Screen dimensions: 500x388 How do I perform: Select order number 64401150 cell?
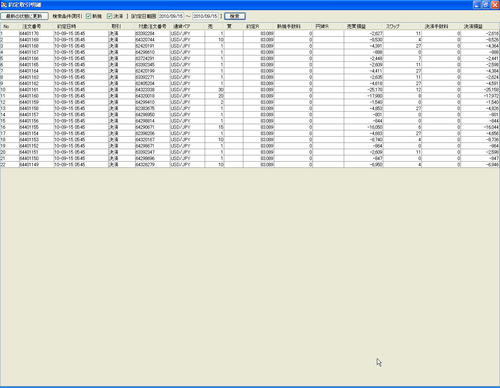click(x=36, y=158)
